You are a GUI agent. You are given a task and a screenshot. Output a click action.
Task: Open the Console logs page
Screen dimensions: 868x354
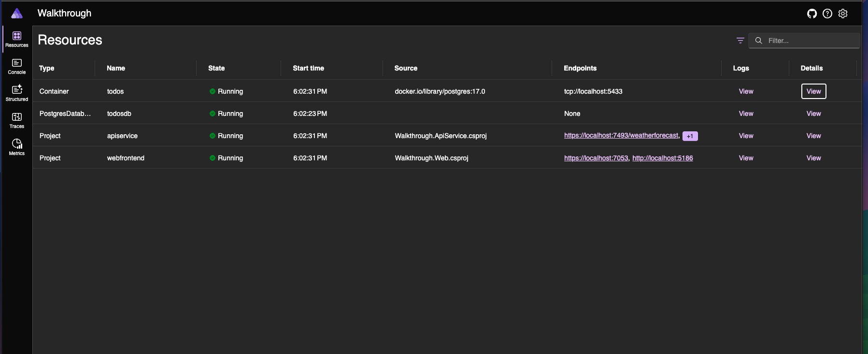coord(17,66)
